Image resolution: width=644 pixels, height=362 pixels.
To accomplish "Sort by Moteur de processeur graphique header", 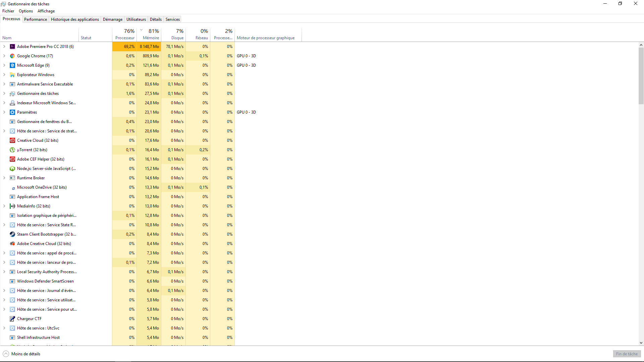I will click(268, 35).
